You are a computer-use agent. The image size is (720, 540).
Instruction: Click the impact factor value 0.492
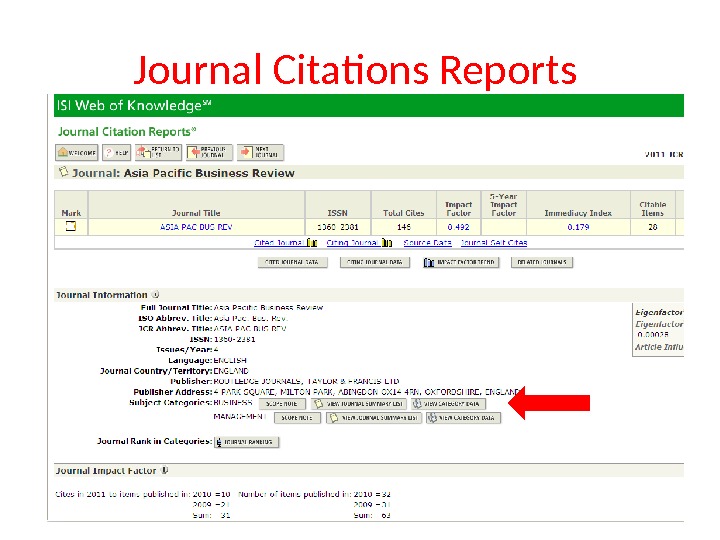tap(458, 227)
